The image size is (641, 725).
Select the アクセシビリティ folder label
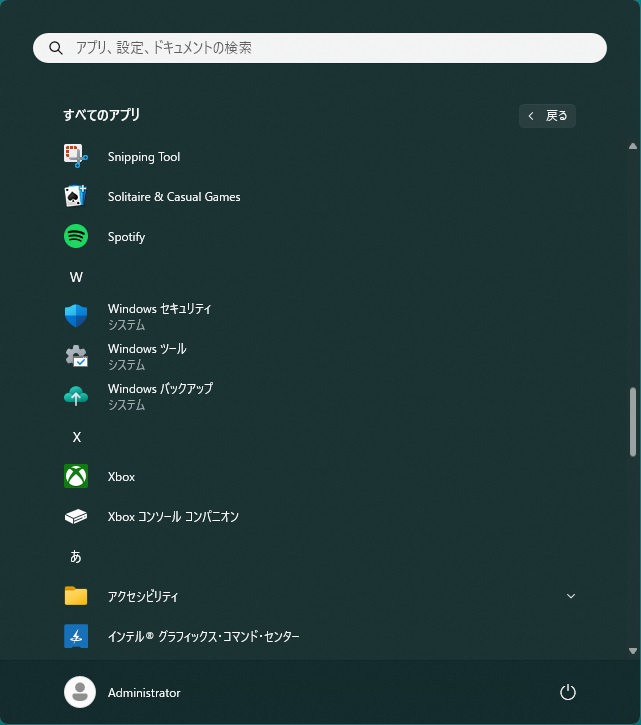pos(142,596)
